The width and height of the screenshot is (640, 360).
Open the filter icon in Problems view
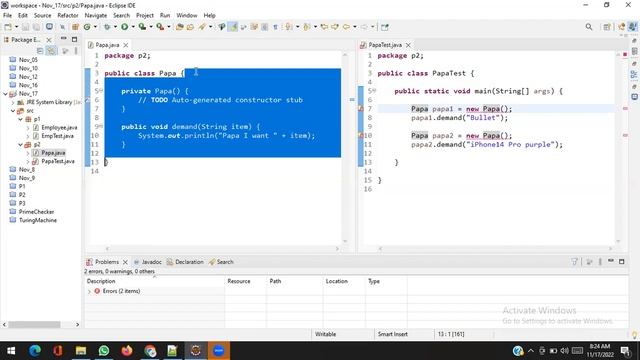coord(574,262)
